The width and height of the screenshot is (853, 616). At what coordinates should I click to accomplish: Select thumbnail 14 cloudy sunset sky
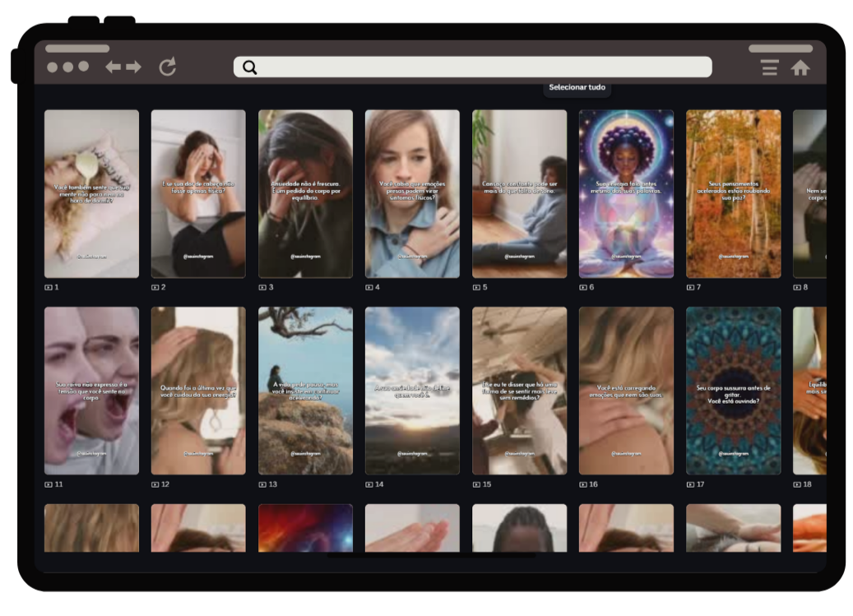tap(412, 391)
